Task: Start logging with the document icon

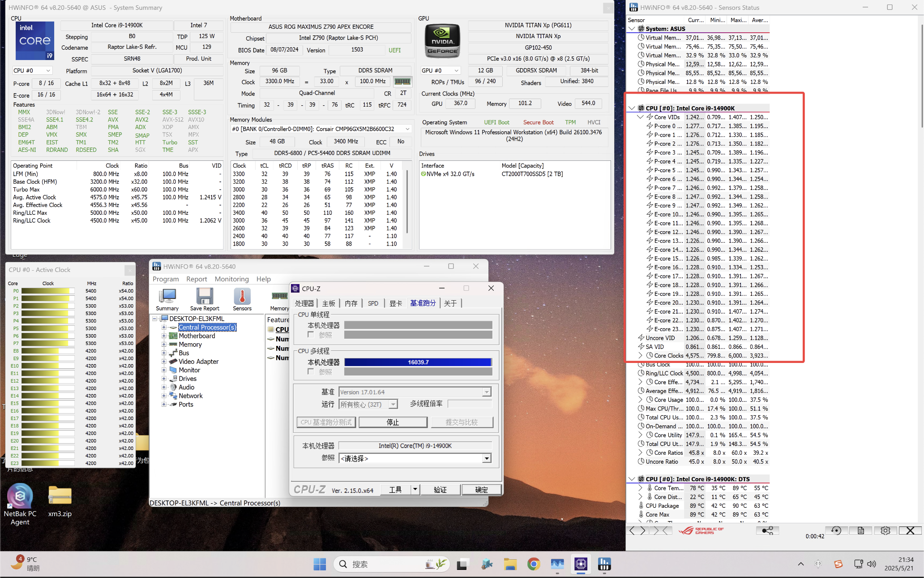Action: tap(860, 531)
